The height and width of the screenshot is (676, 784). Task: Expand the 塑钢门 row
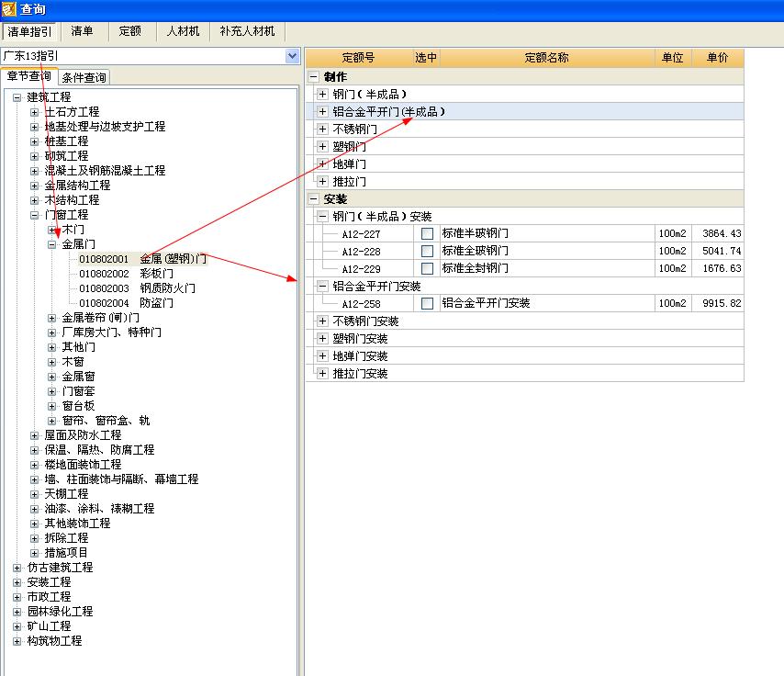[x=322, y=147]
